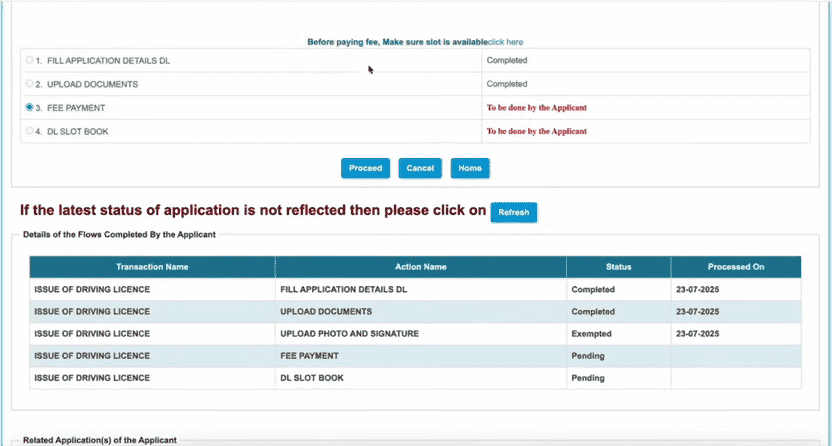
Task: Open the slot availability 'click here' link
Action: (x=505, y=42)
